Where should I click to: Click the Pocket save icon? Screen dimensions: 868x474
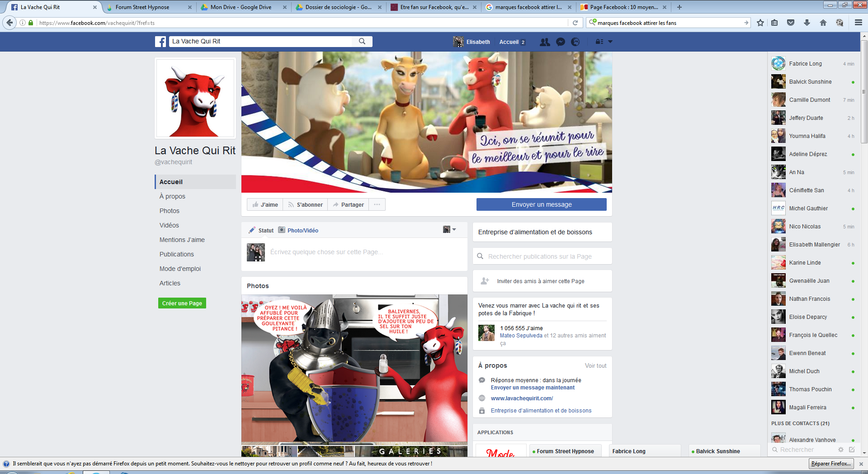(x=791, y=23)
